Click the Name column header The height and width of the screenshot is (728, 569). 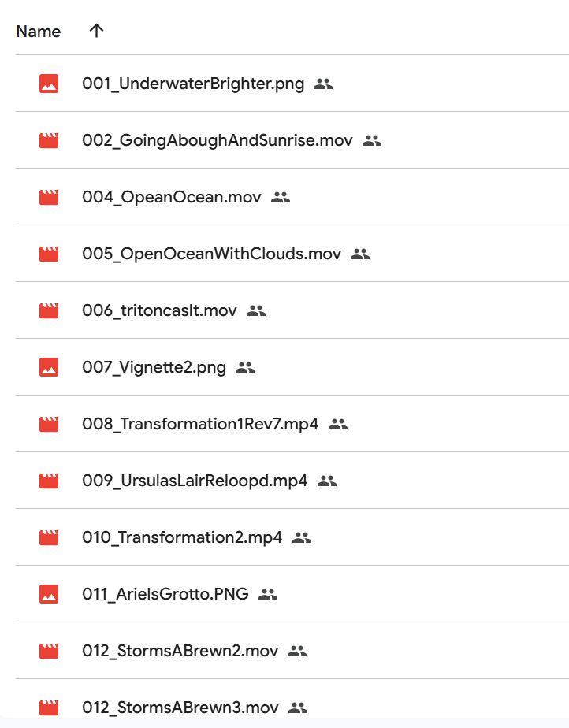coord(38,31)
